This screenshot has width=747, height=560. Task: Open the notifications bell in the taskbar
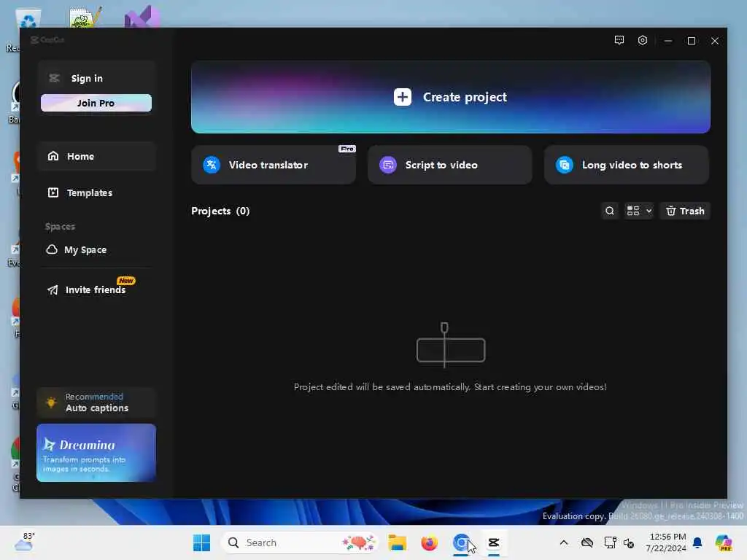point(697,542)
